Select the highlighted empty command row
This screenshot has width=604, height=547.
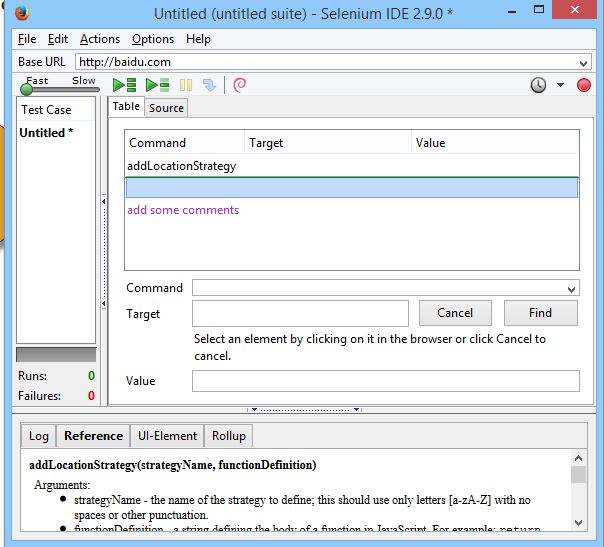(x=352, y=188)
